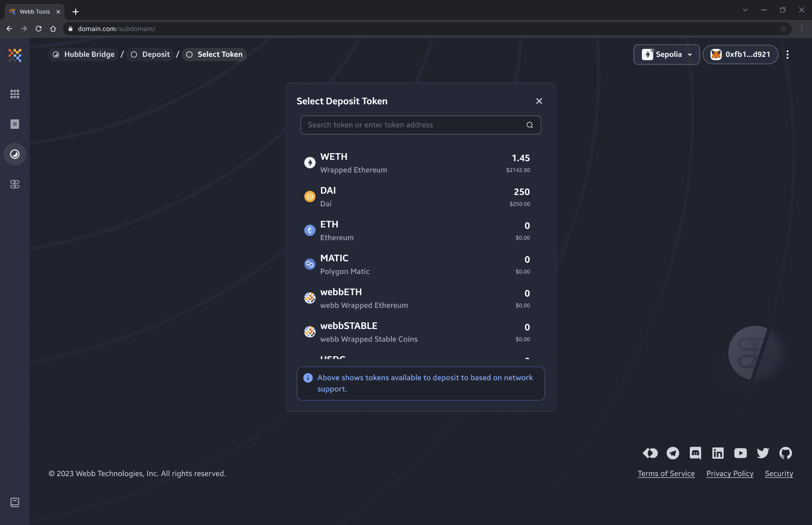Open the browser tab search chevron
The image size is (812, 525).
click(745, 10)
